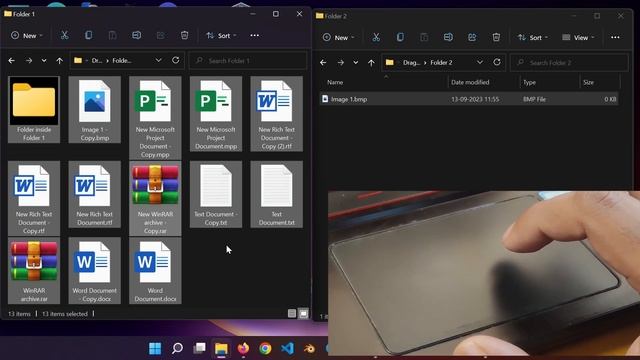This screenshot has width=640, height=360.
Task: Open New menu in Folder 1 window
Action: coord(27,36)
